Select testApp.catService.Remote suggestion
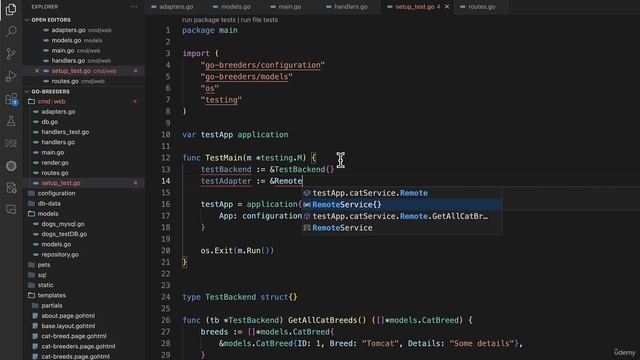The width and height of the screenshot is (640, 360). [402, 193]
